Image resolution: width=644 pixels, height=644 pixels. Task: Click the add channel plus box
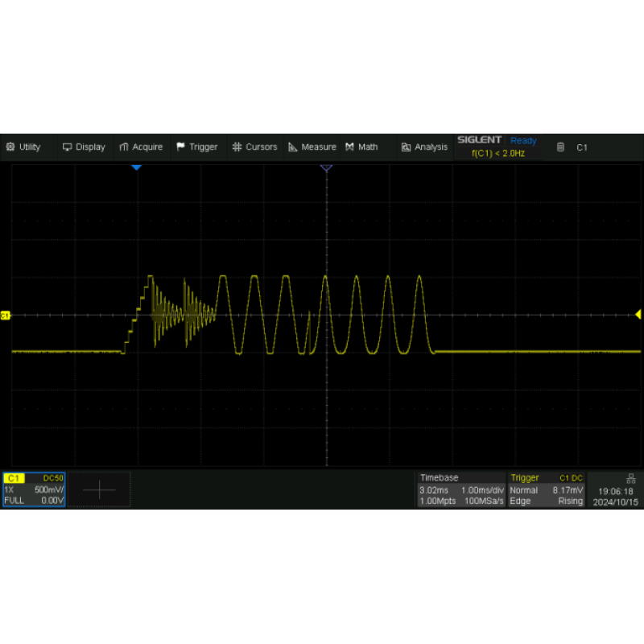click(99, 489)
